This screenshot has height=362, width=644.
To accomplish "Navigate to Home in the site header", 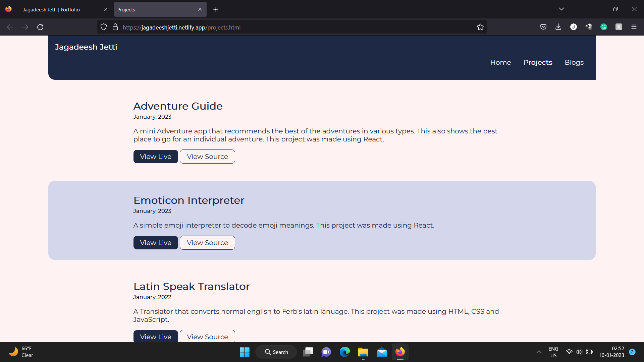I will (500, 62).
